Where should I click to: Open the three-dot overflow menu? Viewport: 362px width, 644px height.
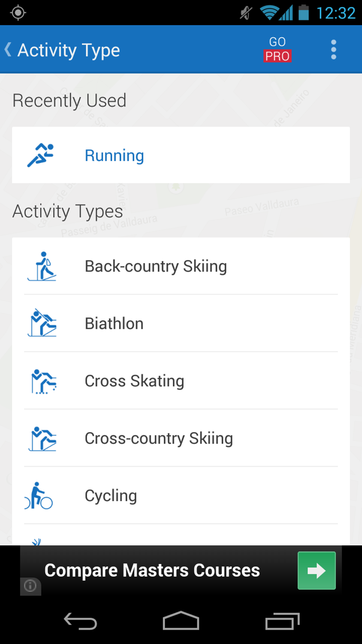[x=333, y=50]
